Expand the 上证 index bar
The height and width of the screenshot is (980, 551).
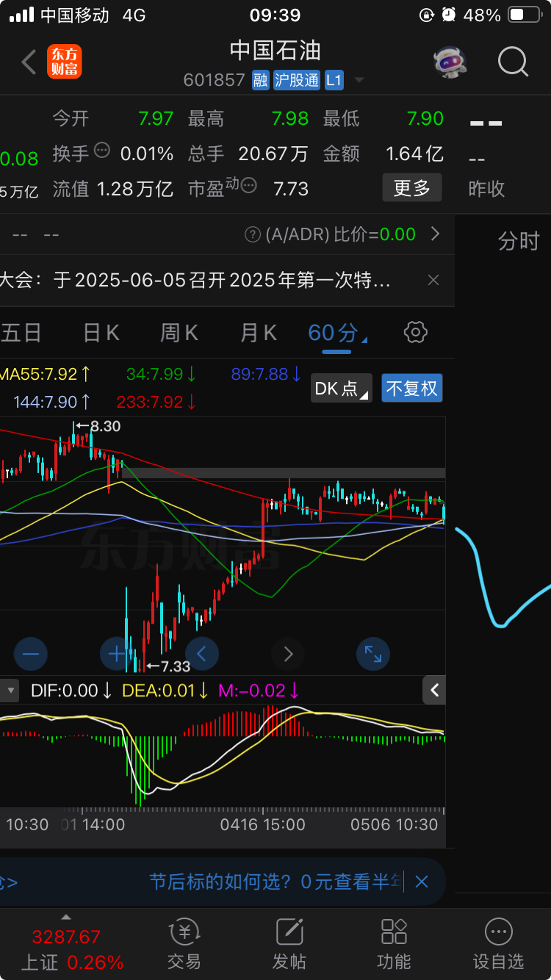[66, 917]
